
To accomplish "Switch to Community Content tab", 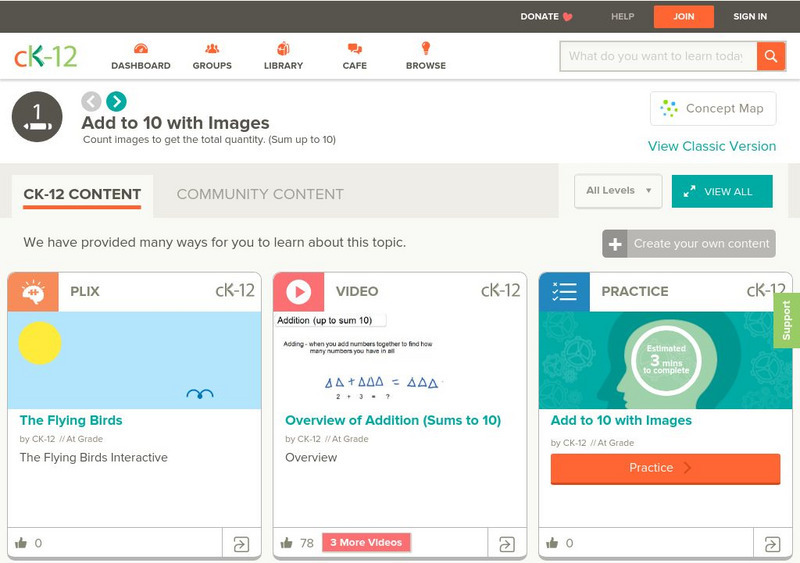I will [260, 194].
